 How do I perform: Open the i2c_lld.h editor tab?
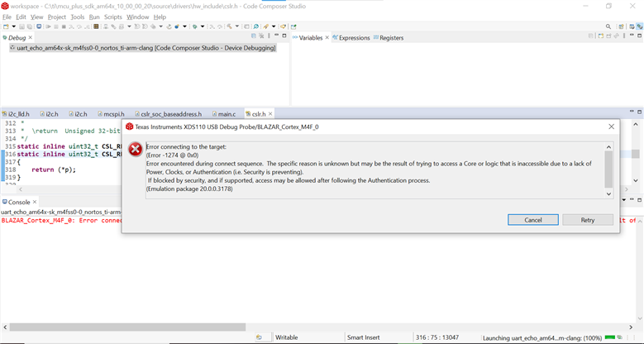16,114
